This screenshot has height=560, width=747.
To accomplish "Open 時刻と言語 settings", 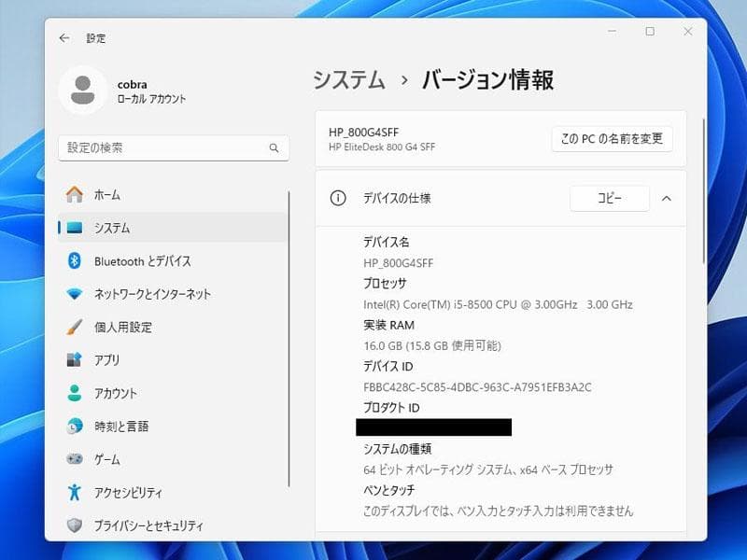I will click(114, 427).
